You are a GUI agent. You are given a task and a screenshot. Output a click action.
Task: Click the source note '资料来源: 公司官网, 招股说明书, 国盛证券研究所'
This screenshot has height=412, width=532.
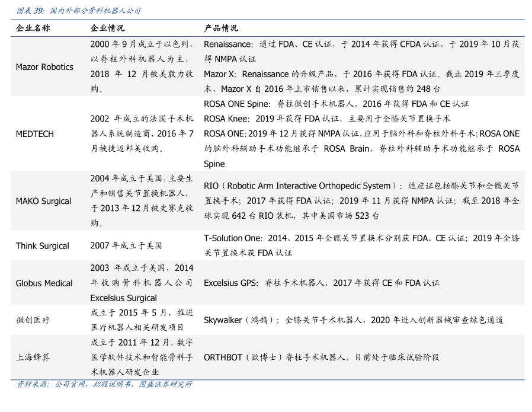click(x=104, y=384)
